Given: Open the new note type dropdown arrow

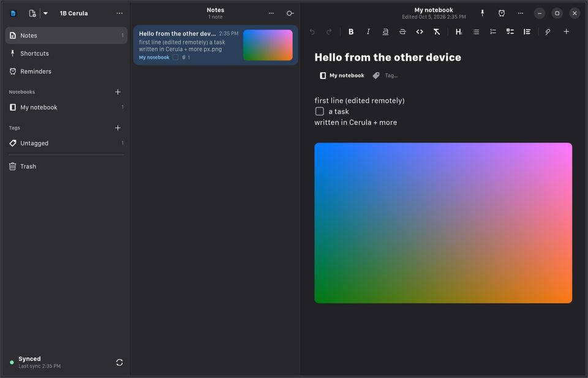Looking at the screenshot, I should 45,13.
